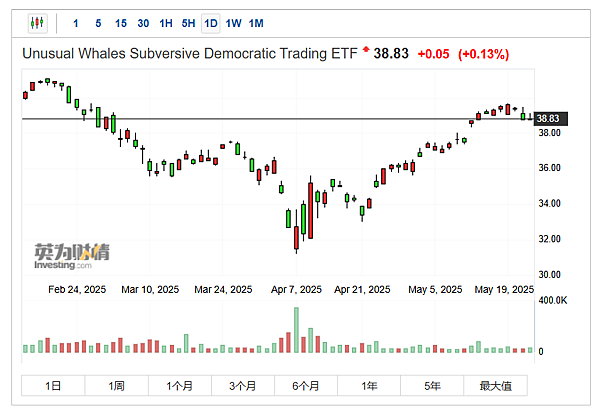
Task: Click the +0.05 change value
Action: [433, 54]
